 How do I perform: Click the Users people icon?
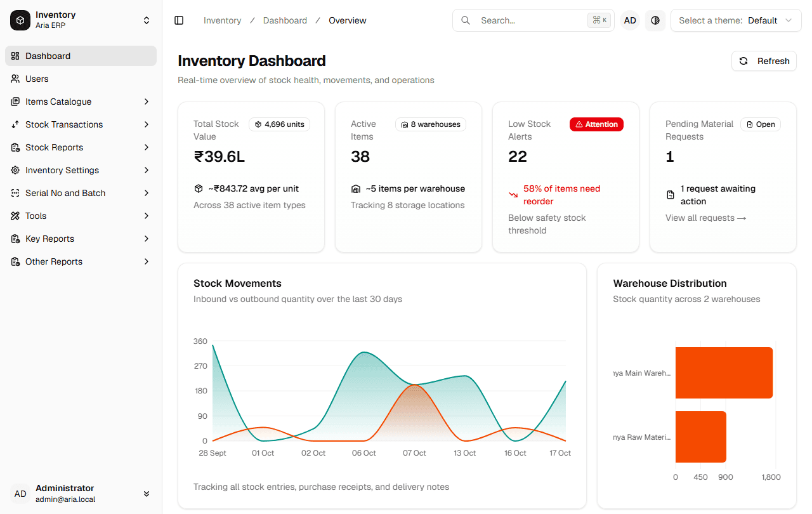pos(15,79)
